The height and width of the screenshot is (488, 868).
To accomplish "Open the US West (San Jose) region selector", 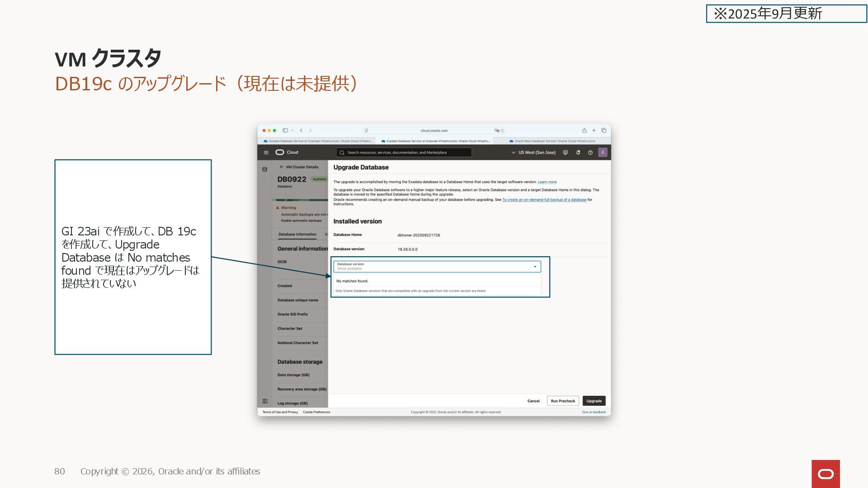I will point(533,153).
